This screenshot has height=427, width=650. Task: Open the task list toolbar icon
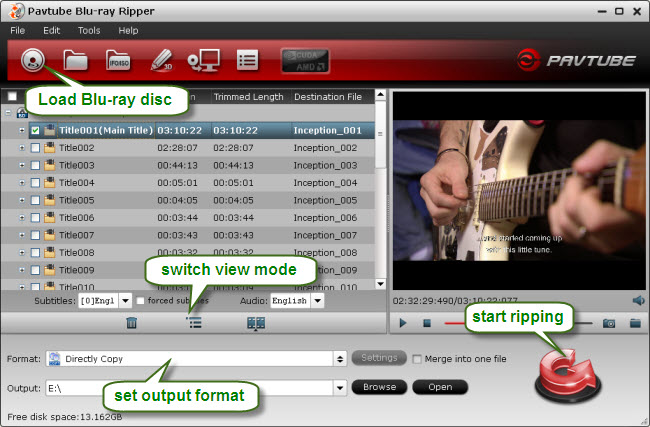pos(247,61)
